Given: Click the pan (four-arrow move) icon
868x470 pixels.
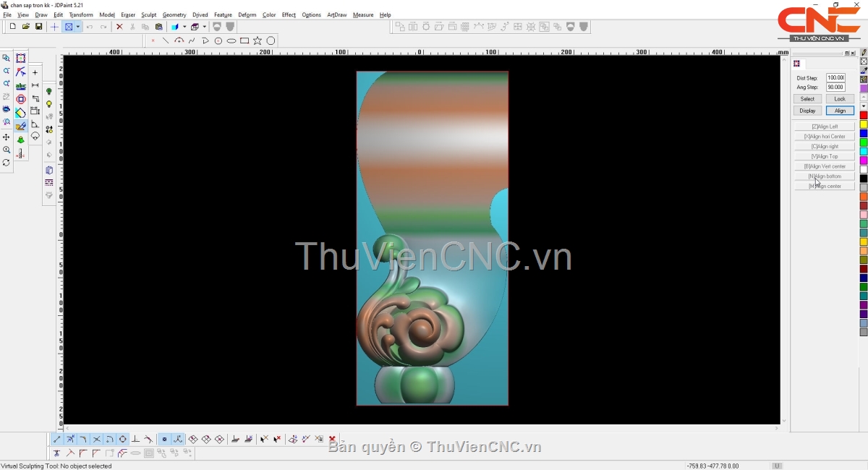Looking at the screenshot, I should tap(7, 137).
